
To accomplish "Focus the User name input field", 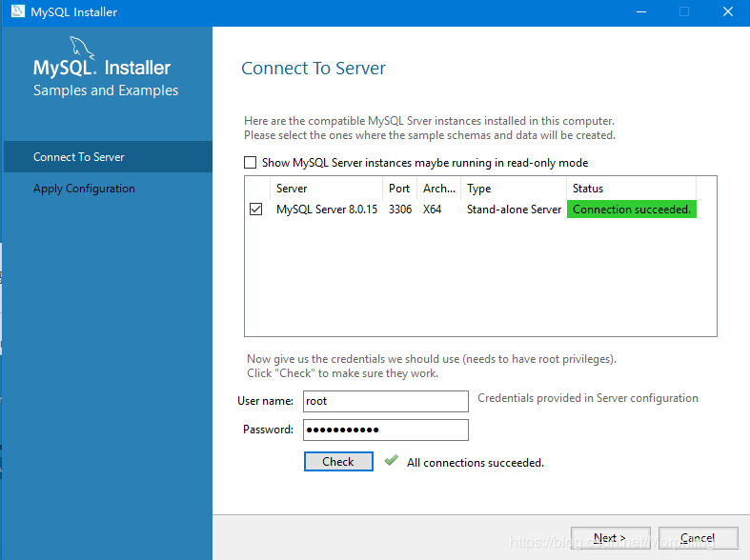I will click(386, 401).
